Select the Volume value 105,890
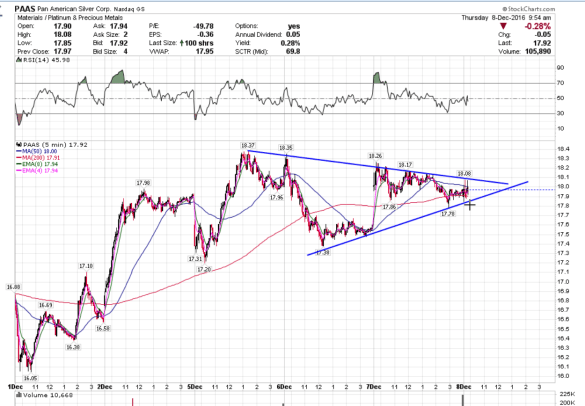This screenshot has width=585, height=406. point(538,51)
